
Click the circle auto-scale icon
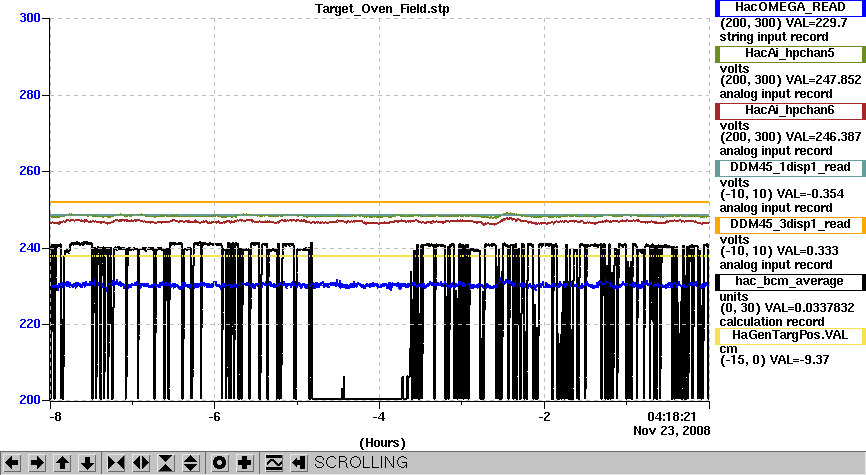(220, 463)
